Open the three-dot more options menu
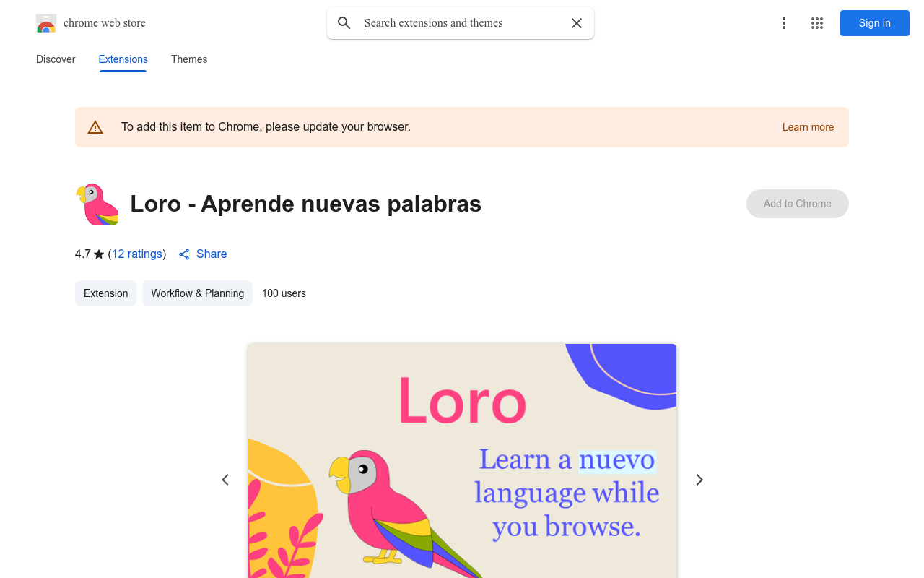 [784, 23]
